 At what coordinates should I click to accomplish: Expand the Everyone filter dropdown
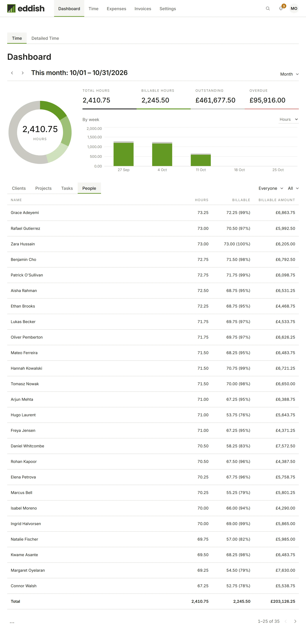[271, 188]
